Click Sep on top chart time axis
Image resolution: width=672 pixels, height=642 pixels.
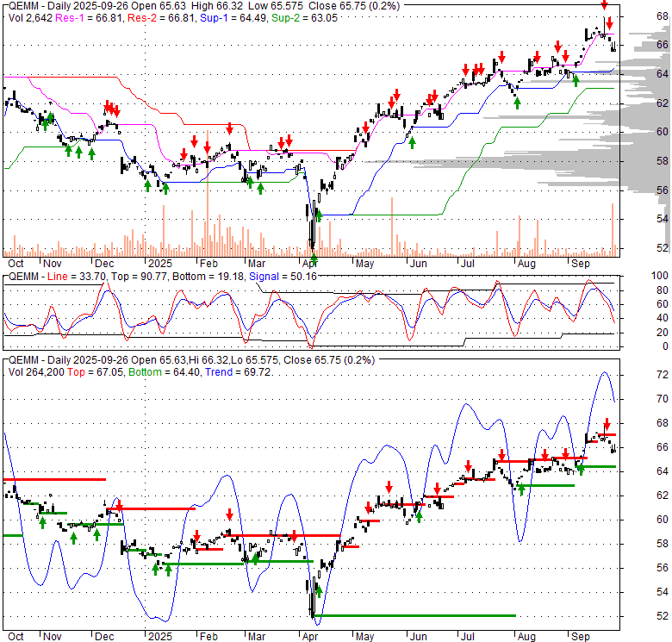(581, 264)
